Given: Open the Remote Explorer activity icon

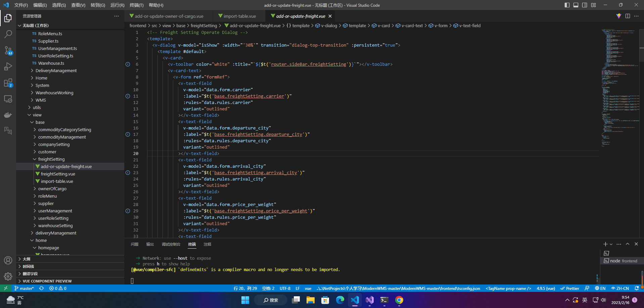Looking at the screenshot, I should [x=8, y=99].
